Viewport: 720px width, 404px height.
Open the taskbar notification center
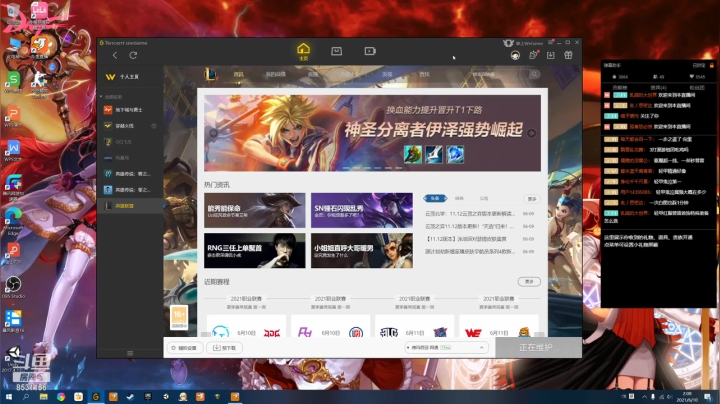click(708, 397)
